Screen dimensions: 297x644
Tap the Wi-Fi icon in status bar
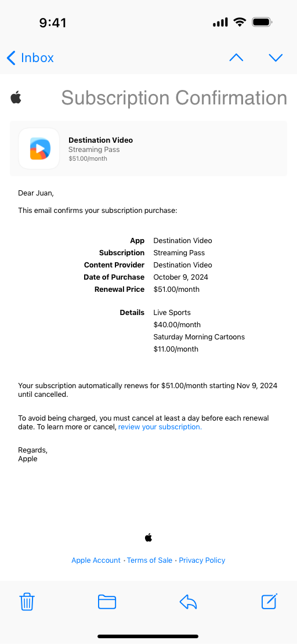239,22
